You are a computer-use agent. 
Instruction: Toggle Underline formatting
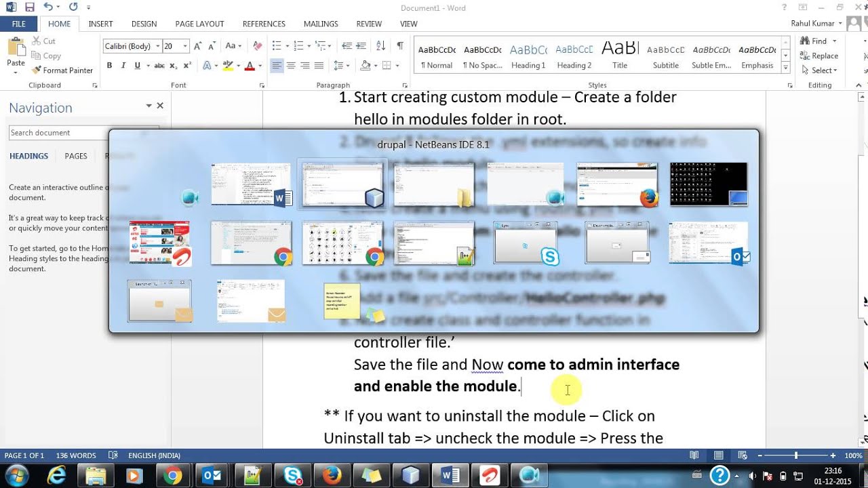(138, 66)
